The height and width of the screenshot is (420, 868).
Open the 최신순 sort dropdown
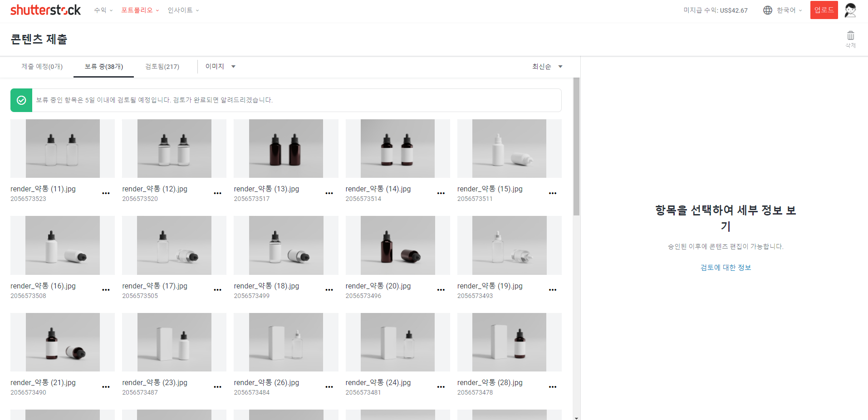pos(547,66)
